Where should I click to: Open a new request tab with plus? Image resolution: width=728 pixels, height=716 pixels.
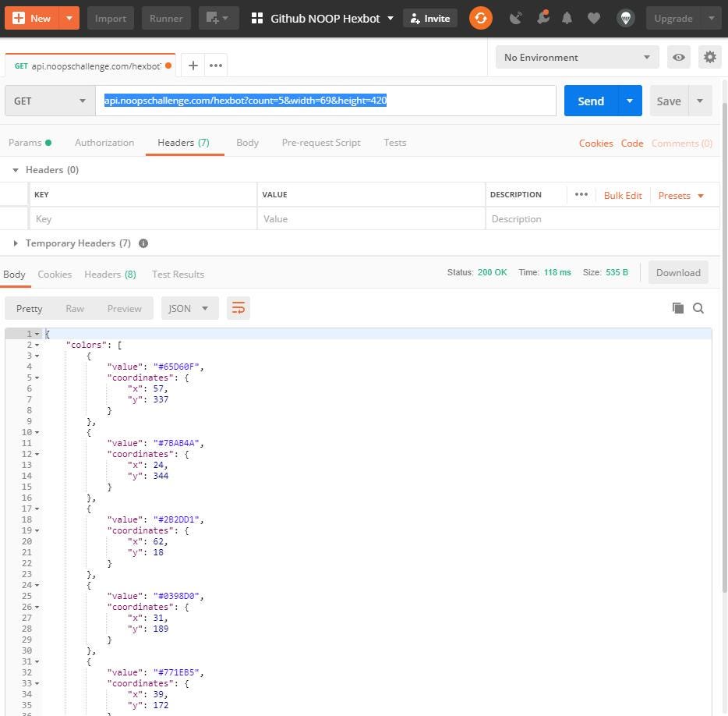193,66
